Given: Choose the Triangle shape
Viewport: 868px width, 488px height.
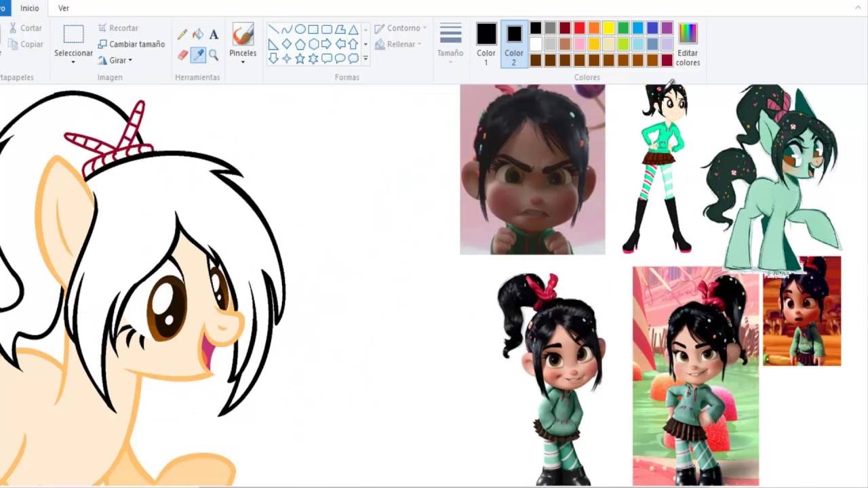Looking at the screenshot, I should (353, 29).
